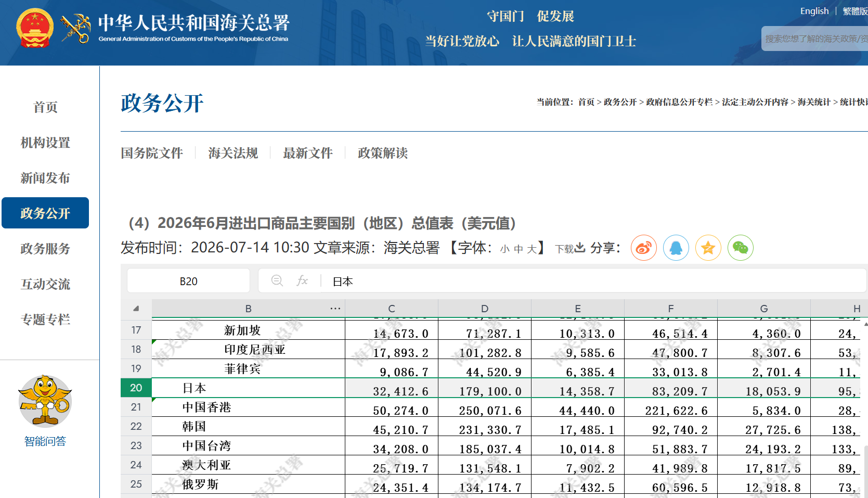Switch site to English

(x=814, y=11)
